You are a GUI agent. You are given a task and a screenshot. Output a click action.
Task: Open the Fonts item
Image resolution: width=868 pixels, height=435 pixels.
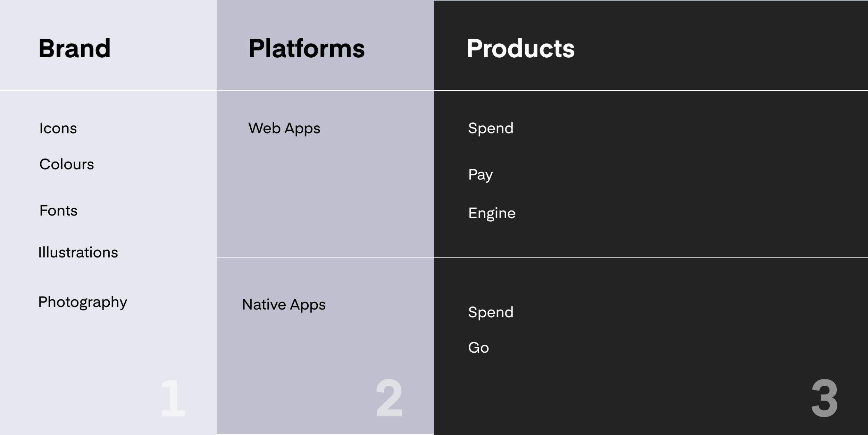(58, 210)
